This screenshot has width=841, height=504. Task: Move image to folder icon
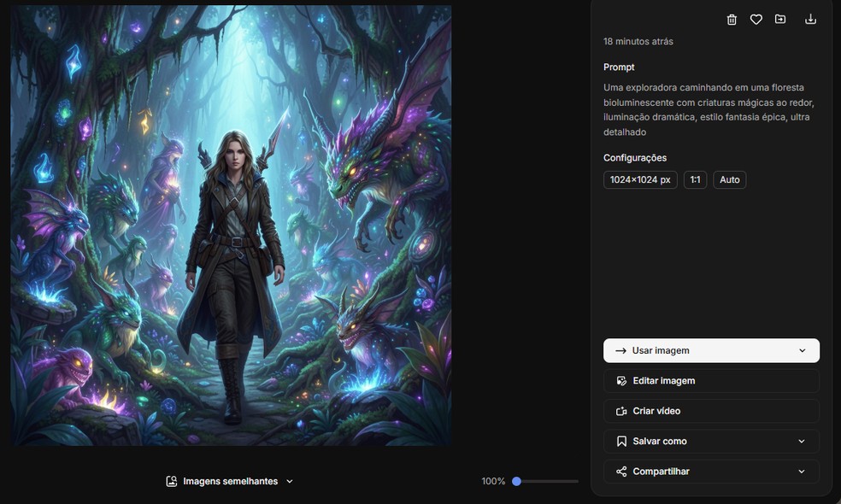point(780,20)
